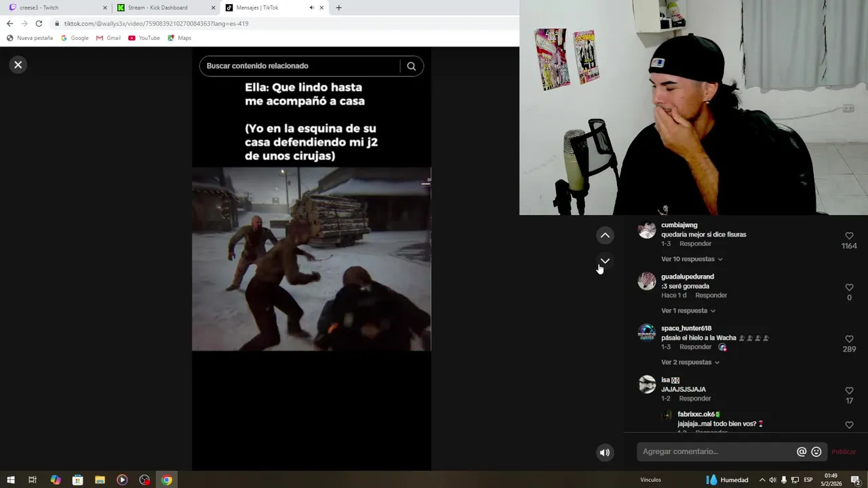Screen dimensions: 868x488
Task: Open the Gmail bookmark
Action: [108, 38]
